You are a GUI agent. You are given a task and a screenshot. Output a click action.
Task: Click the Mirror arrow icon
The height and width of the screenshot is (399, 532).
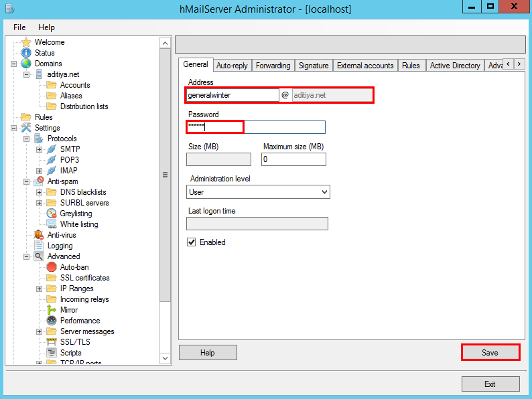[x=52, y=310]
